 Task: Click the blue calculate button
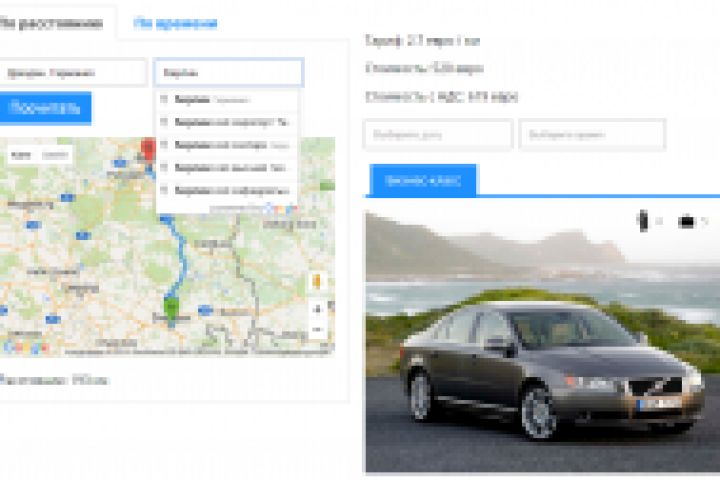pos(45,108)
